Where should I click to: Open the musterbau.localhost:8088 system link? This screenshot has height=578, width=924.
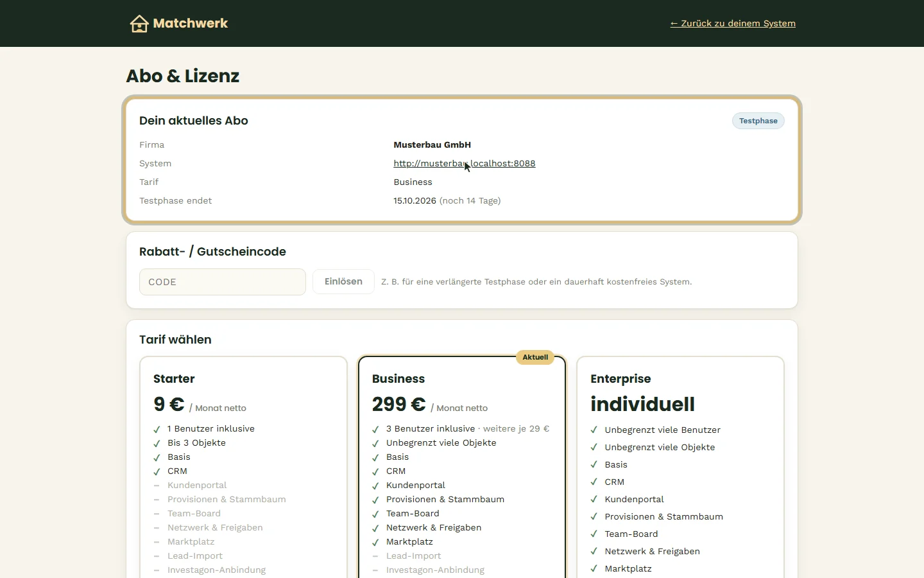[x=465, y=163]
